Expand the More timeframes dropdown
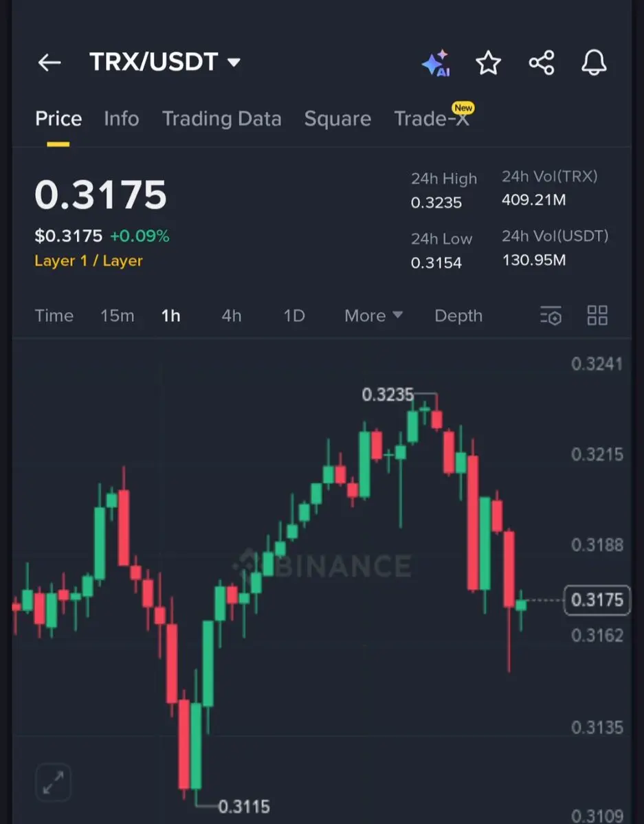Screen dimensions: 644x824 pyautogui.click(x=373, y=316)
